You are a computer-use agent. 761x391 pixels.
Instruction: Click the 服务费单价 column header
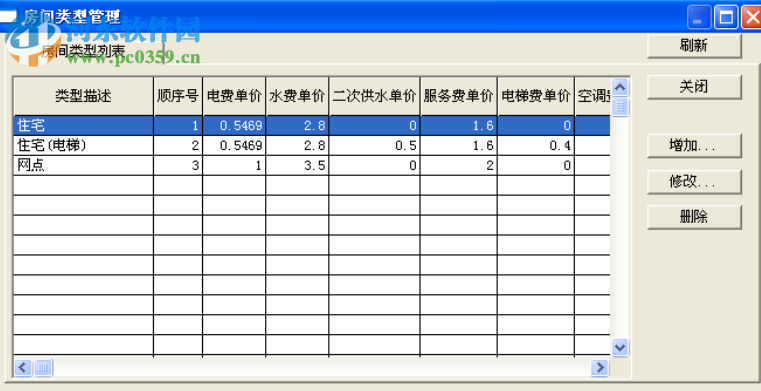[x=459, y=96]
